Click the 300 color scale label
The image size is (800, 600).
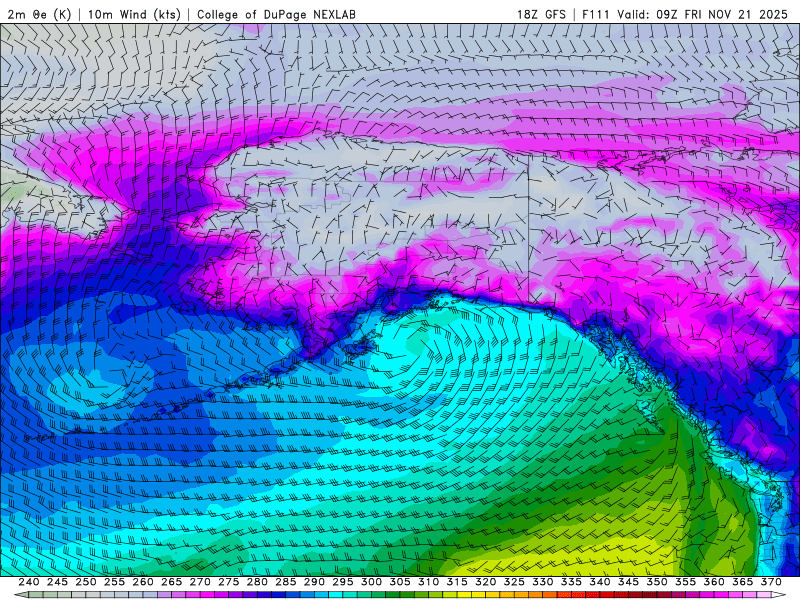[371, 582]
